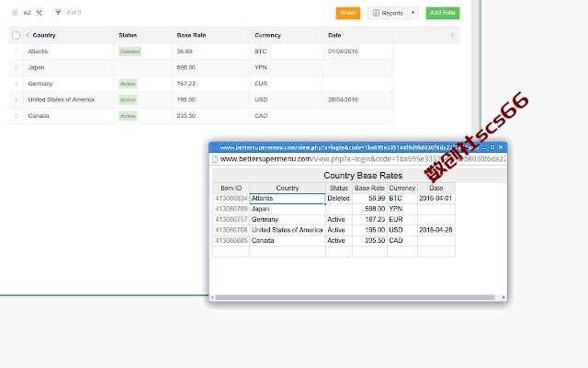Click the CAD cell in popup sheet
588x368 pixels.
pos(402,240)
